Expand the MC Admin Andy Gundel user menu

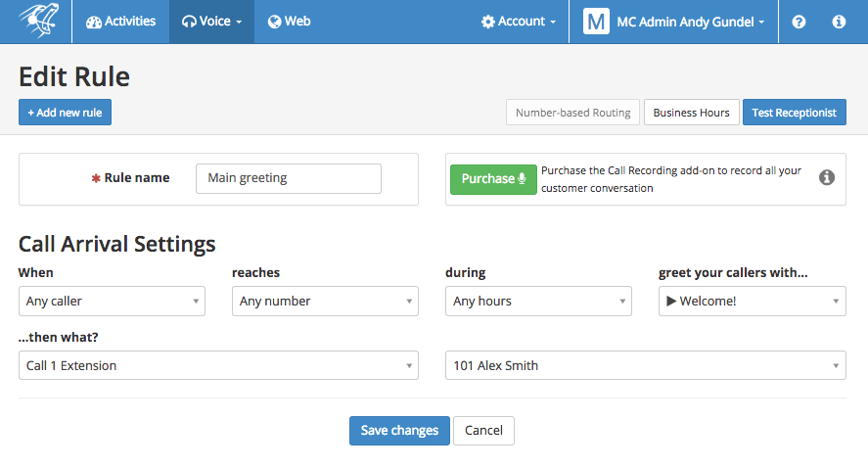(673, 22)
